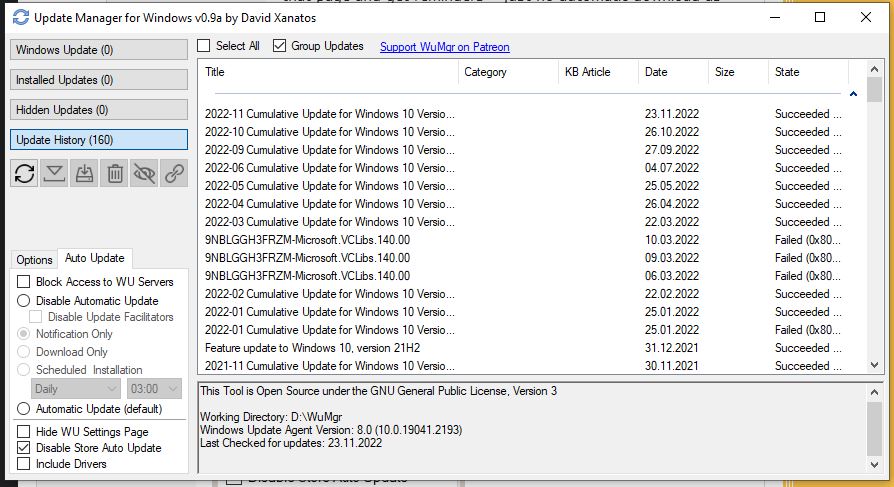Switch to the Options tab
Image resolution: width=894 pixels, height=487 pixels.
coord(34,259)
